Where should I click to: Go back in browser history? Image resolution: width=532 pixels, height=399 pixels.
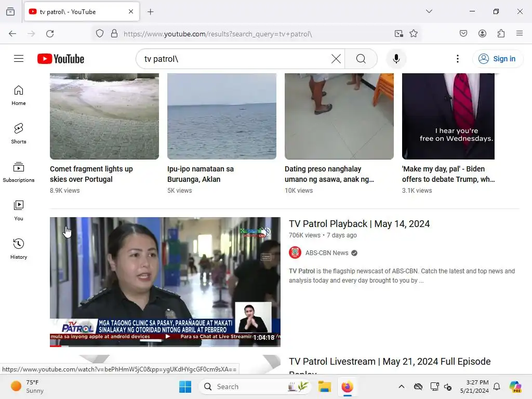[x=12, y=34]
